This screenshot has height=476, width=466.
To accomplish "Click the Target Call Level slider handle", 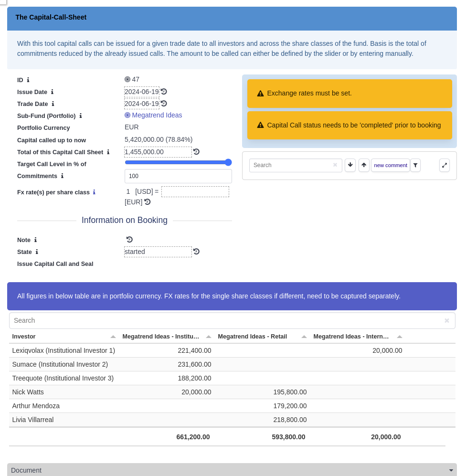I will point(228,162).
